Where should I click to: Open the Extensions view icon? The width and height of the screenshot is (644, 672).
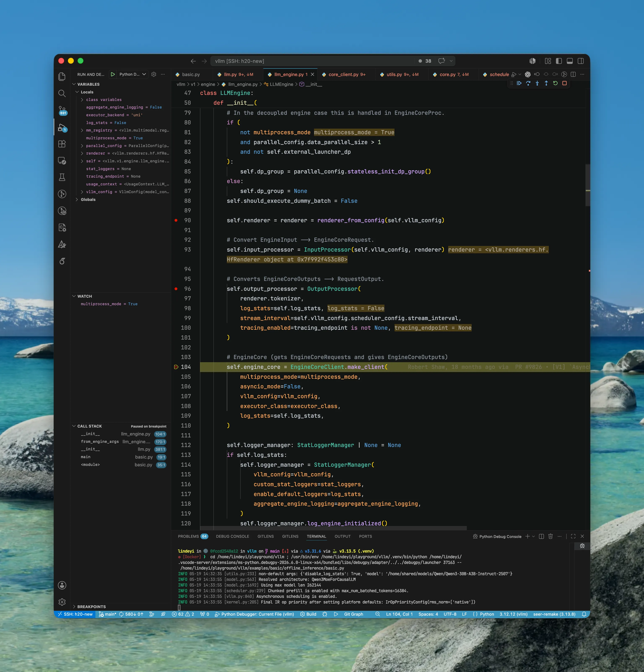point(62,144)
